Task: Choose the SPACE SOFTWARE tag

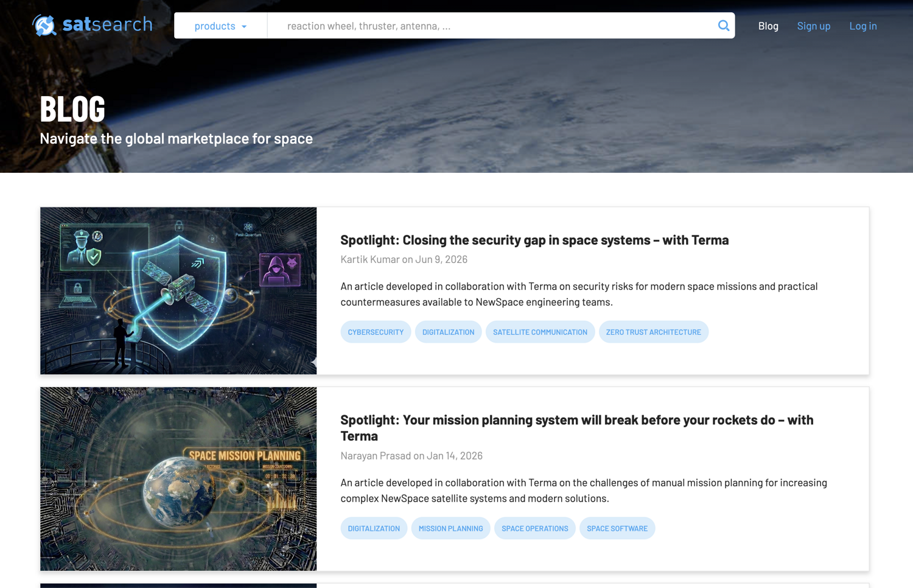Action: coord(617,528)
